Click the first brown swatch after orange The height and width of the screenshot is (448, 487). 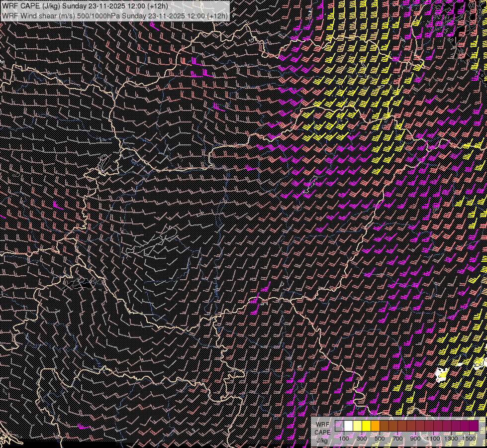click(384, 426)
